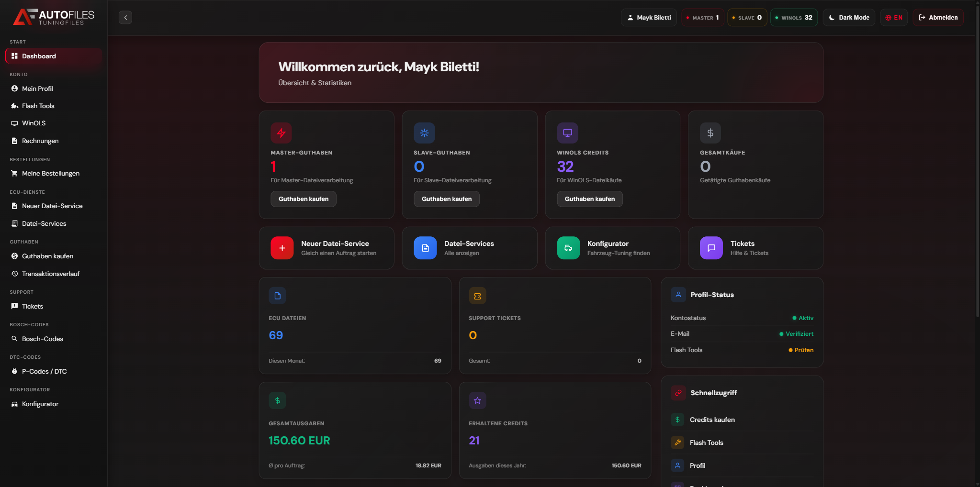980x487 pixels.
Task: Click the P-Codes / DTC bug icon
Action: 14,371
